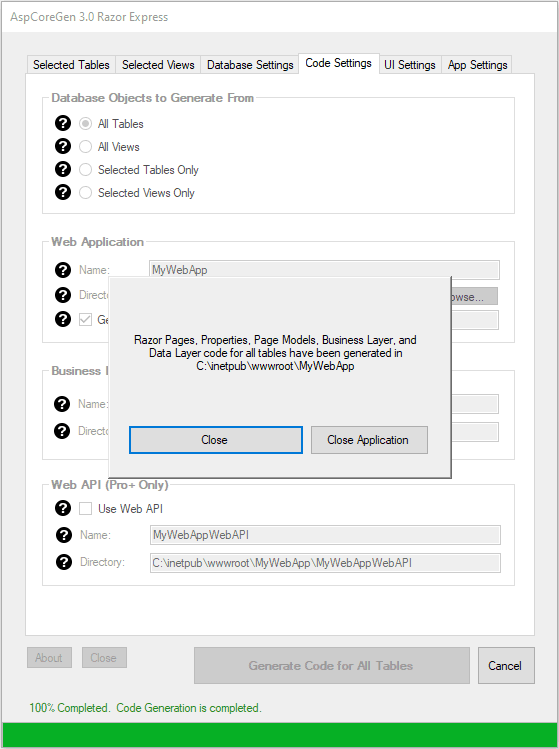Image resolution: width=559 pixels, height=749 pixels.
Task: Open the Code Settings tab
Action: tap(338, 63)
